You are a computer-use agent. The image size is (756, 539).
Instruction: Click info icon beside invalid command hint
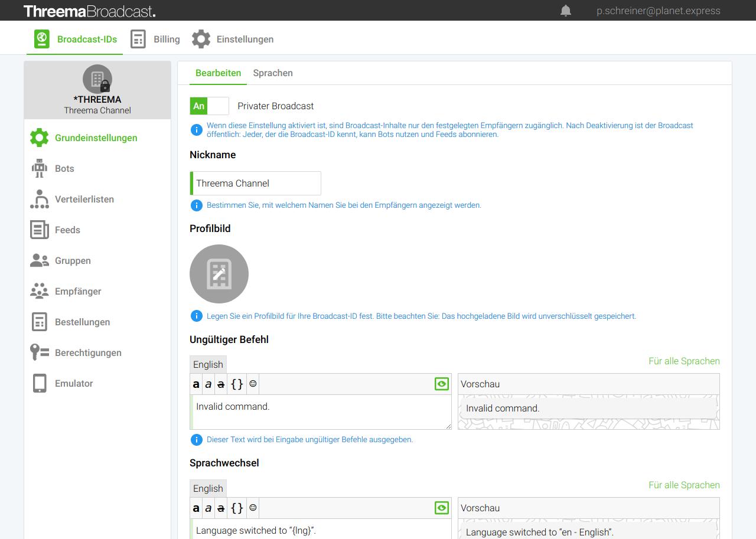tap(197, 439)
